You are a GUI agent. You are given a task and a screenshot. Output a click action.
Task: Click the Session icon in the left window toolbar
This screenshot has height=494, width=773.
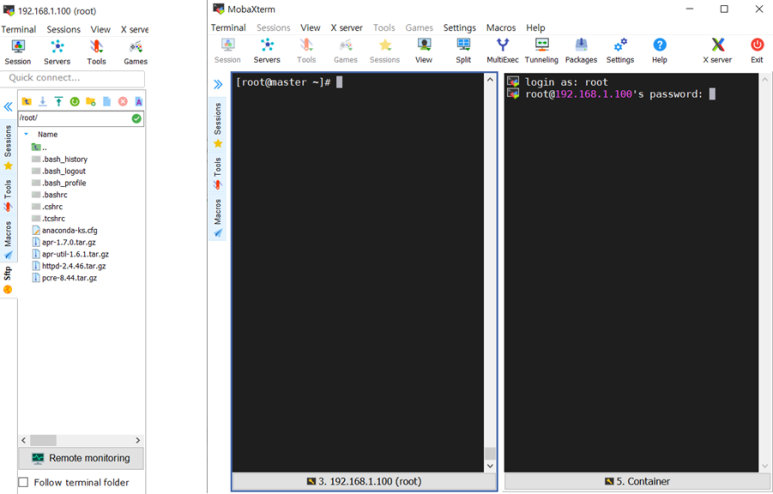(x=18, y=52)
